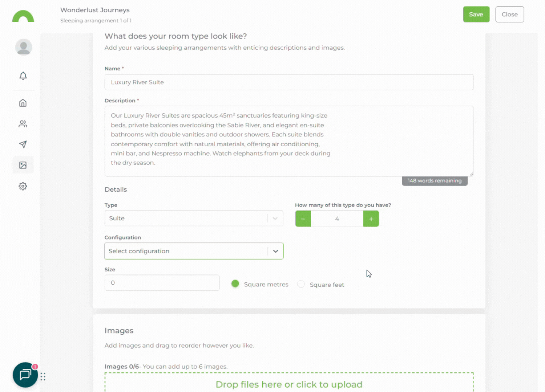The image size is (545, 392).
Task: Increase room count with plus button
Action: (371, 219)
